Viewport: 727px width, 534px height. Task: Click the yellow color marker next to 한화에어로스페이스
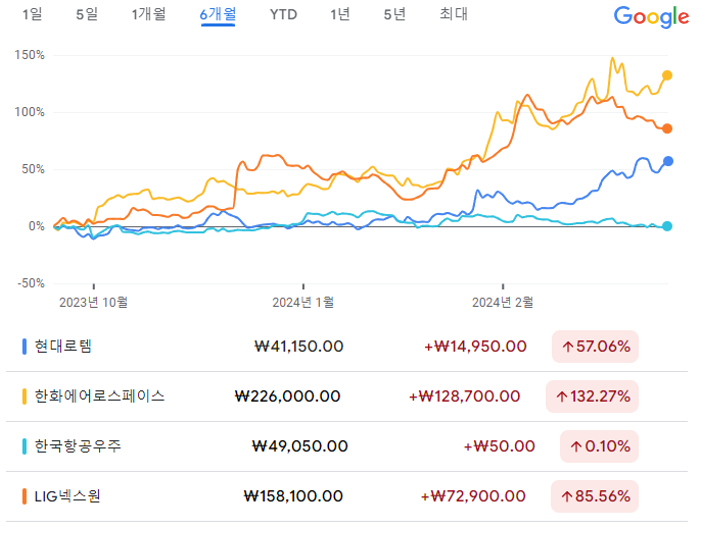click(x=24, y=396)
